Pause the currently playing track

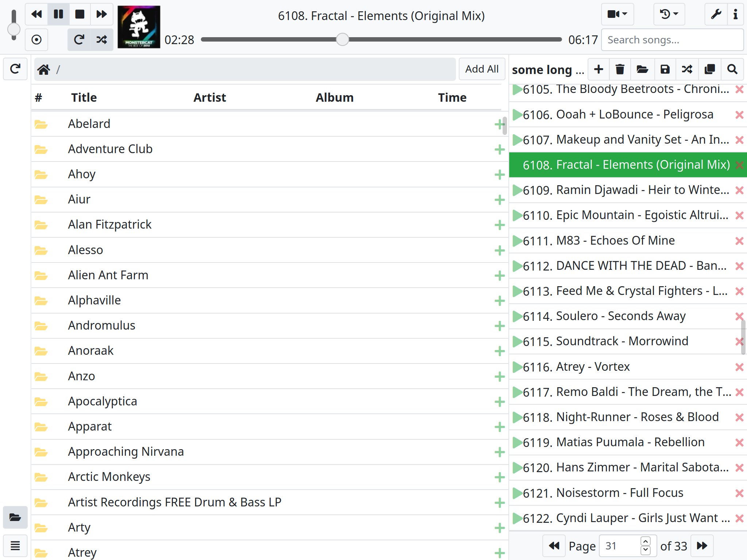point(58,14)
